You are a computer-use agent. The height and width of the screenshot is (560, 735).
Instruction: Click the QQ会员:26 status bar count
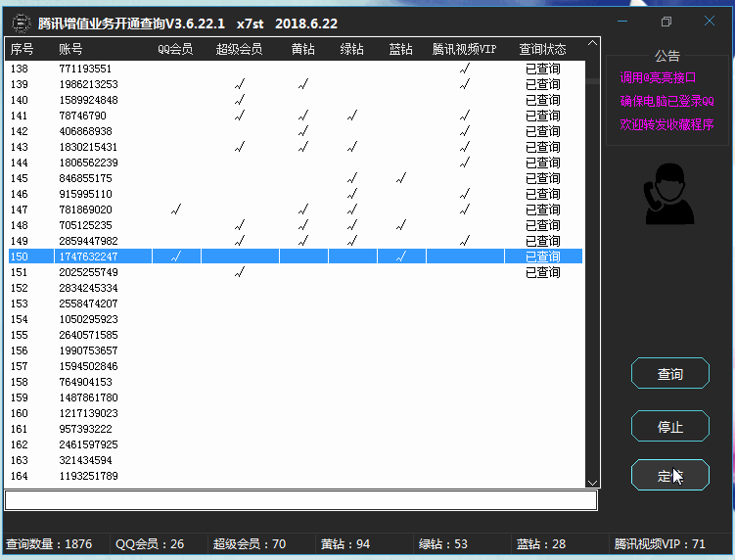pyautogui.click(x=150, y=543)
